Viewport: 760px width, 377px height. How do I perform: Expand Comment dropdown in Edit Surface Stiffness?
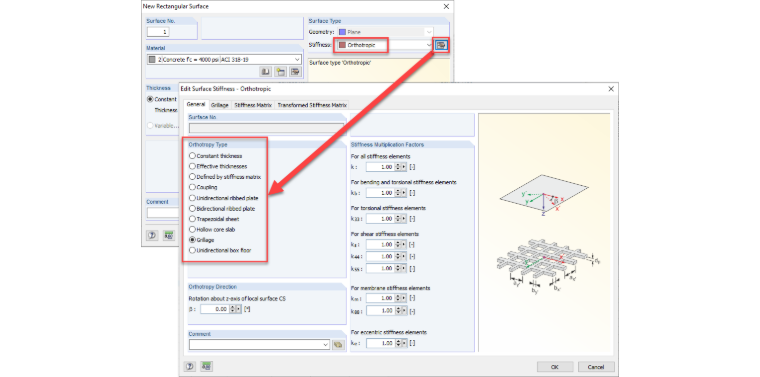(x=325, y=345)
